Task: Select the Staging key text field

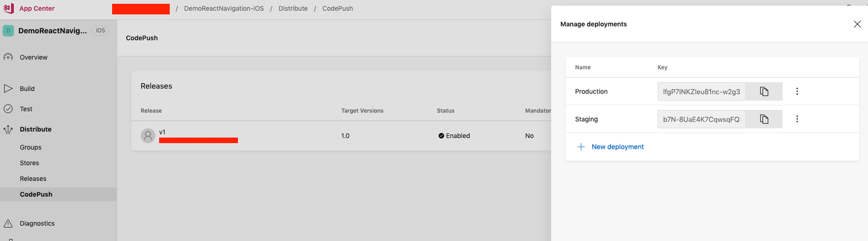Action: [x=701, y=119]
